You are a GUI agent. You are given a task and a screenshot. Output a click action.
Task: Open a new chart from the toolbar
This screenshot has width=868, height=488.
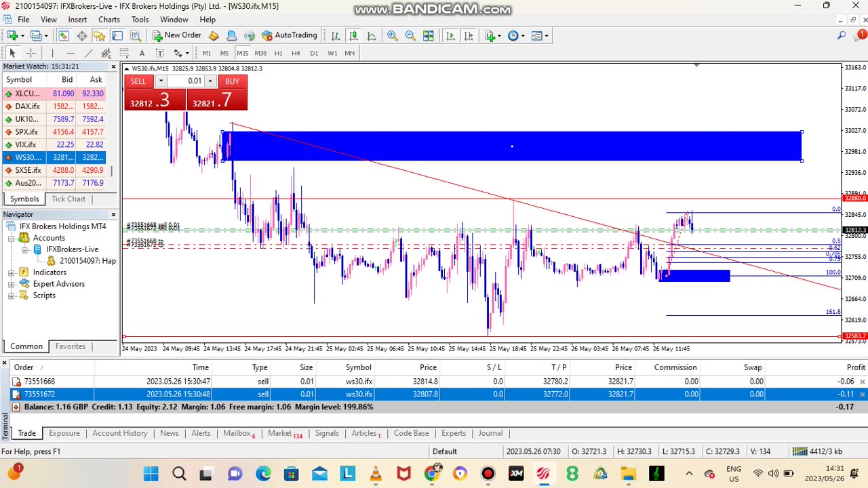coord(12,35)
